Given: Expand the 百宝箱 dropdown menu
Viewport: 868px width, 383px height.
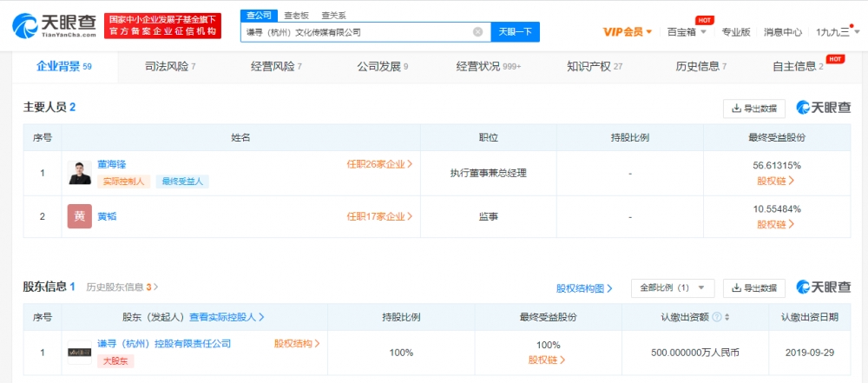Looking at the screenshot, I should tap(687, 32).
